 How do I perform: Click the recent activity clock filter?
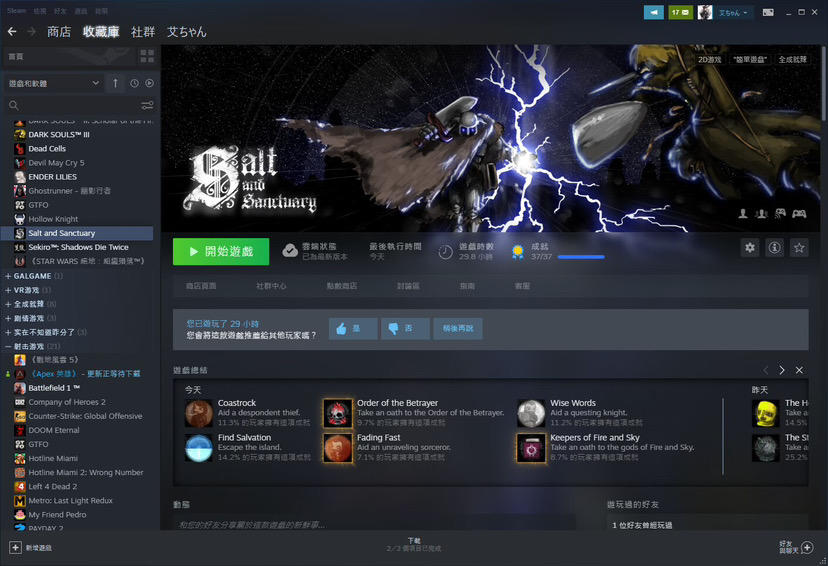pos(134,83)
